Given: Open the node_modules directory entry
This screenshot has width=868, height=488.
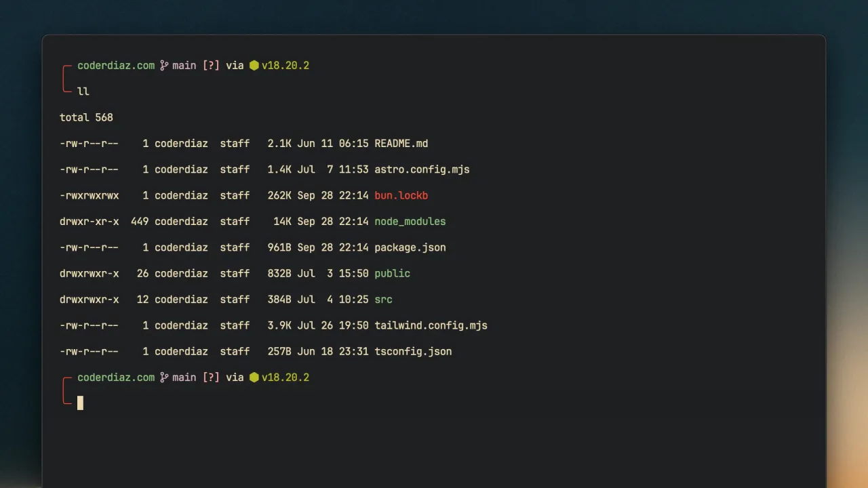Looking at the screenshot, I should 410,222.
